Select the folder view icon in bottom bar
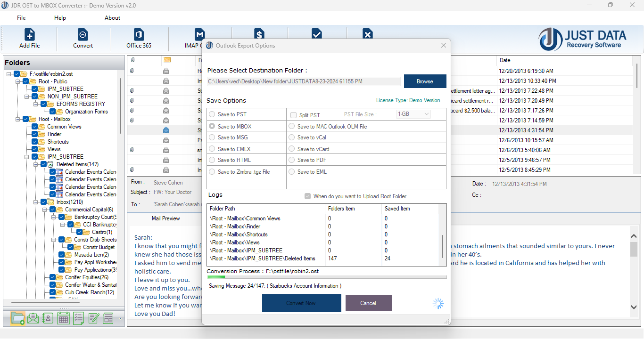This screenshot has width=644, height=339. (17, 318)
